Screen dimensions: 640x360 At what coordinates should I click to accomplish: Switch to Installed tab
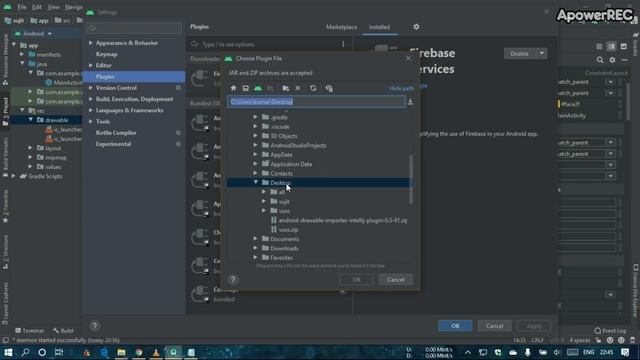(x=379, y=27)
